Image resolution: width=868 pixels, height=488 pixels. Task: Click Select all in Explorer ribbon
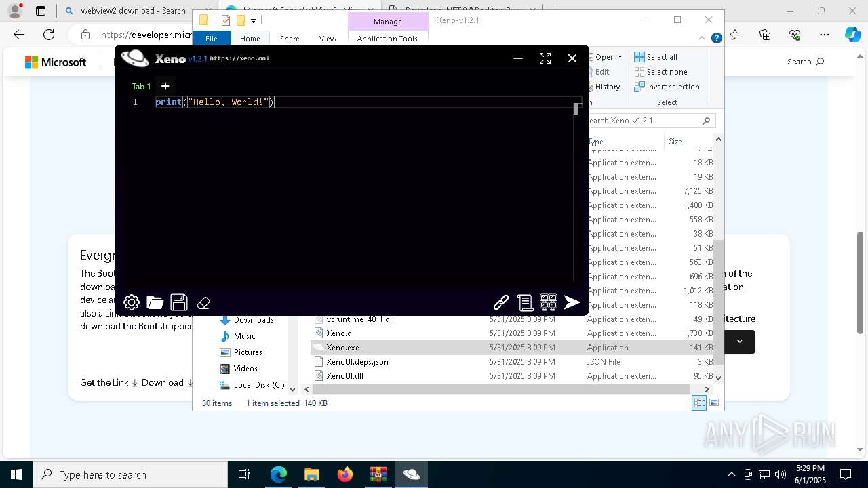[656, 57]
